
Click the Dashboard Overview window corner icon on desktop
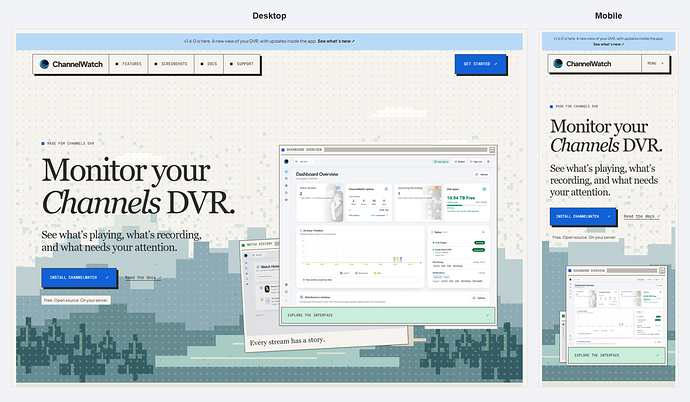492,150
